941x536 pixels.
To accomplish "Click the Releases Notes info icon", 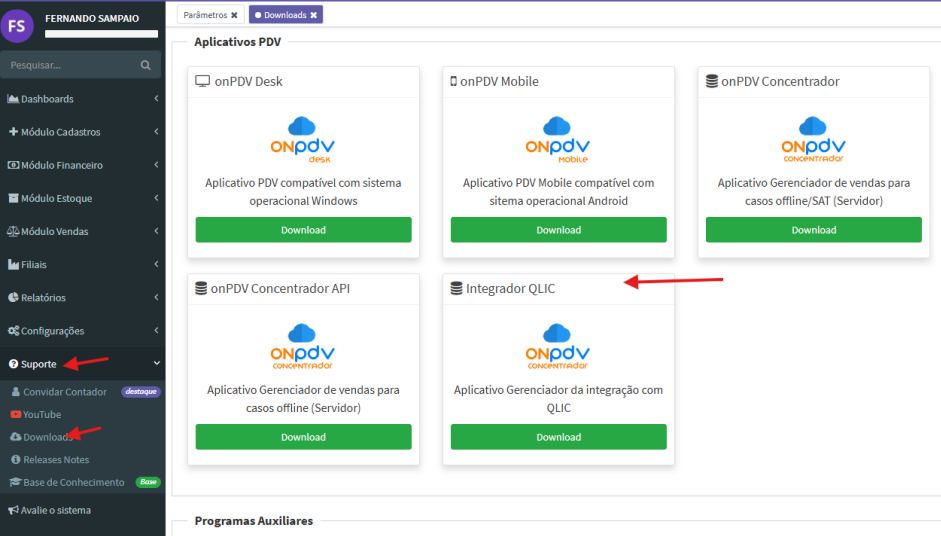I will coord(16,459).
